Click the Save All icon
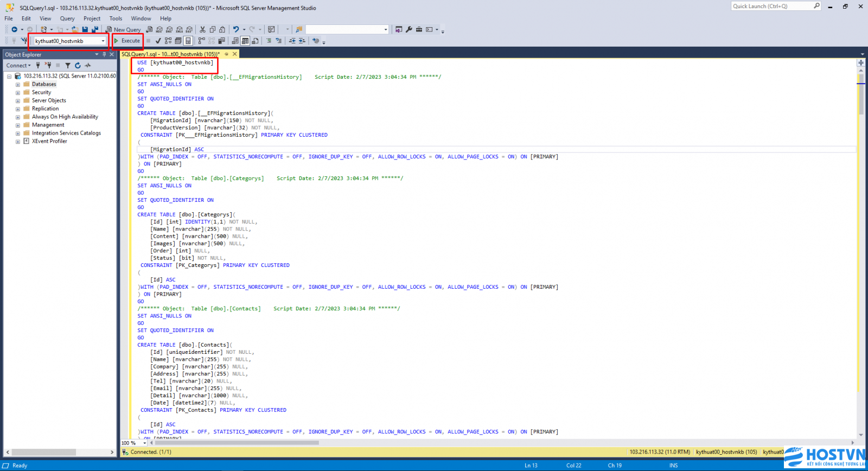The height and width of the screenshot is (471, 868). (95, 29)
